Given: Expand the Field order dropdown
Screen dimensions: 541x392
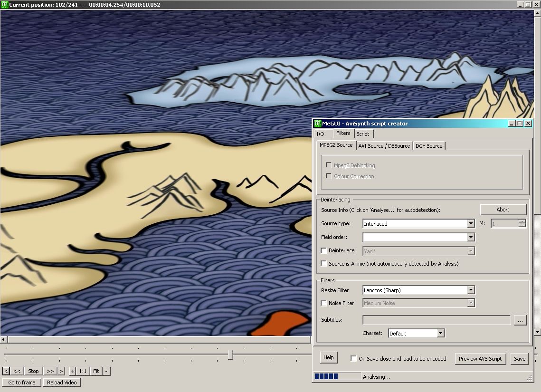Looking at the screenshot, I should (x=471, y=237).
